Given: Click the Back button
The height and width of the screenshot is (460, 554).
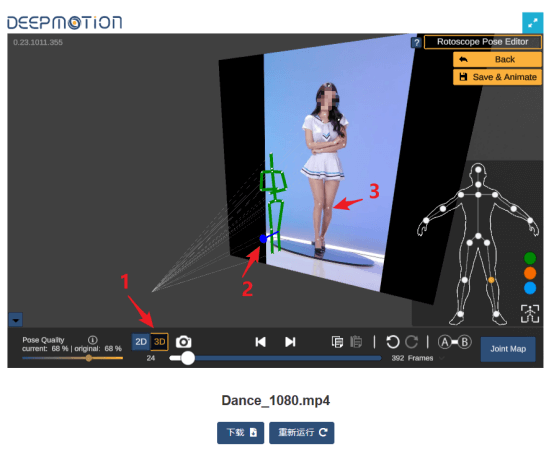Looking at the screenshot, I should point(497,59).
